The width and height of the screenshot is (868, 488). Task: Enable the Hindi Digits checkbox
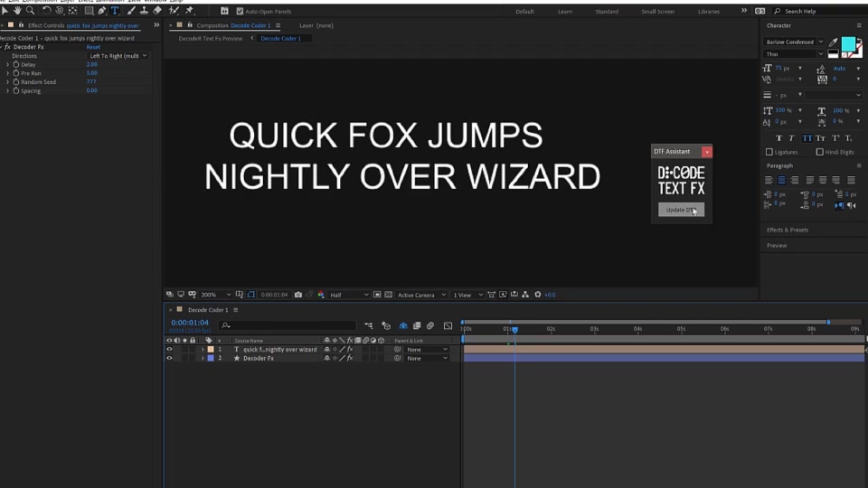(820, 152)
